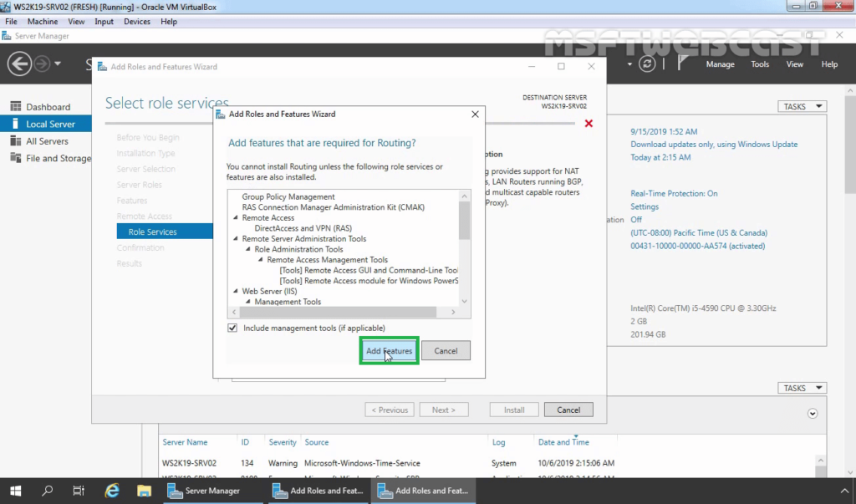Open VirtualBox Input menu
Image resolution: width=856 pixels, height=504 pixels.
pyautogui.click(x=104, y=21)
